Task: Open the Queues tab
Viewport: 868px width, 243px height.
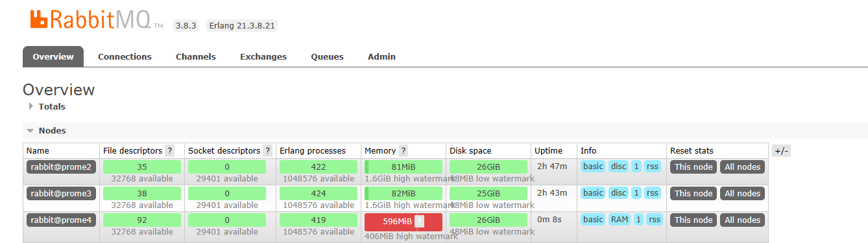Action: (x=327, y=57)
